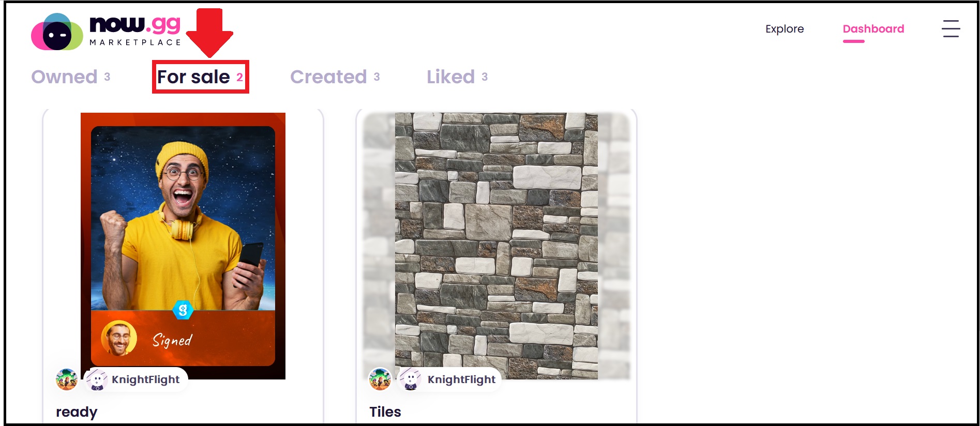980x426 pixels.
Task: Click KnightFlight name on ready card
Action: pyautogui.click(x=145, y=379)
